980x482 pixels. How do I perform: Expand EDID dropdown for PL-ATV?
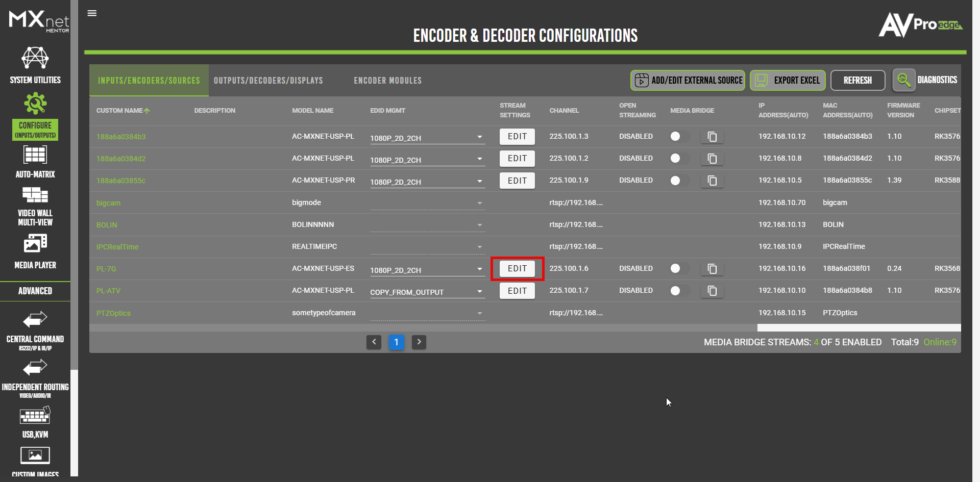coord(479,292)
